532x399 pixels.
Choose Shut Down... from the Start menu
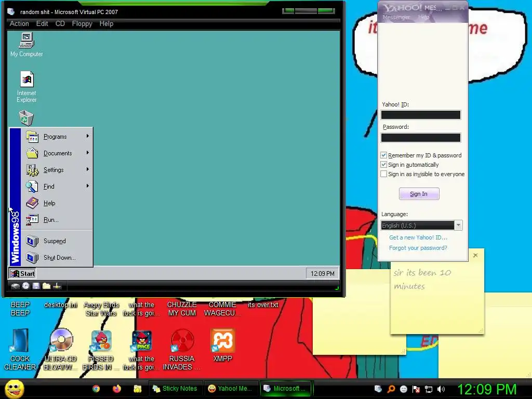pos(57,258)
